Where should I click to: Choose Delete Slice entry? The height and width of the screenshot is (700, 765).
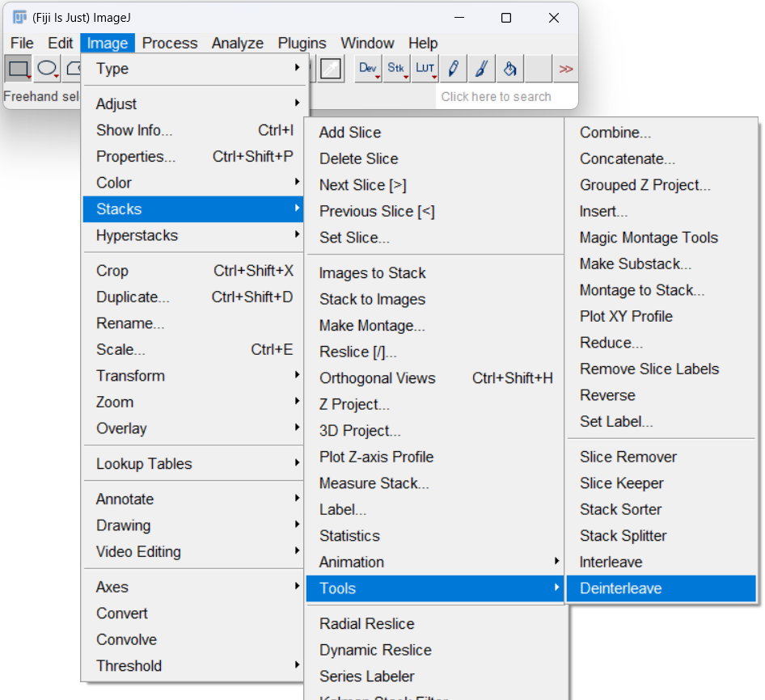pyautogui.click(x=435, y=158)
